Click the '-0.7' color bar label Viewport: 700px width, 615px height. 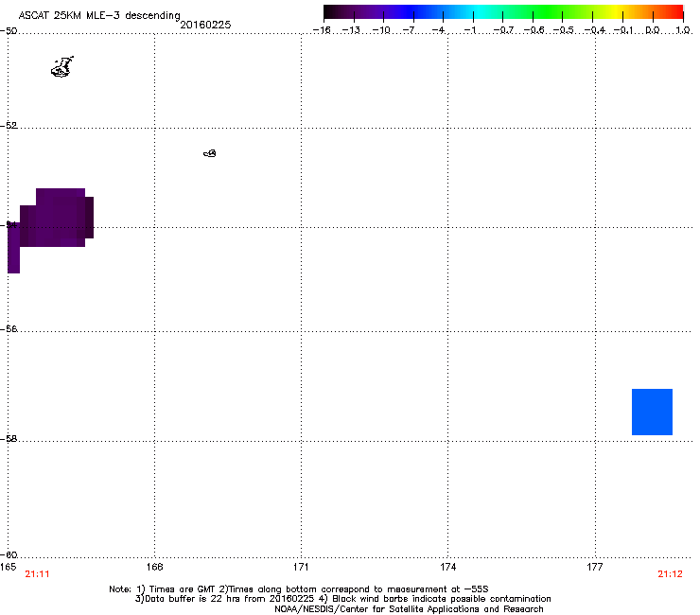[503, 30]
